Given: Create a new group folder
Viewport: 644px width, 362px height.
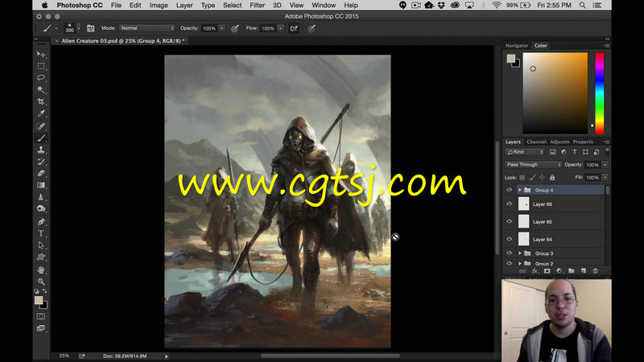Looking at the screenshot, I should pyautogui.click(x=572, y=271).
